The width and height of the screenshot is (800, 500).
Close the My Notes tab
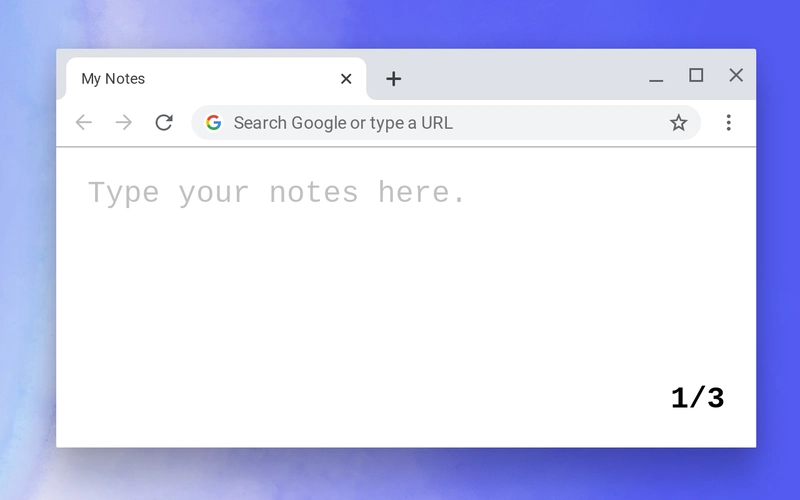tap(346, 79)
